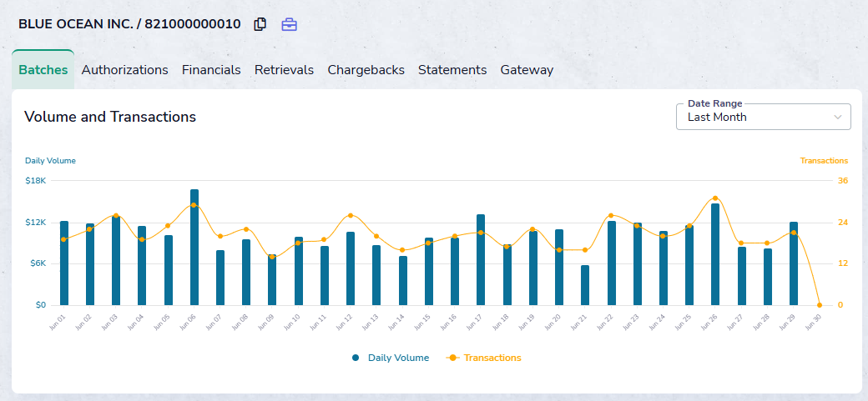Screen dimensions: 868x401
Task: Click the purple briefcase icon
Action: point(289,24)
